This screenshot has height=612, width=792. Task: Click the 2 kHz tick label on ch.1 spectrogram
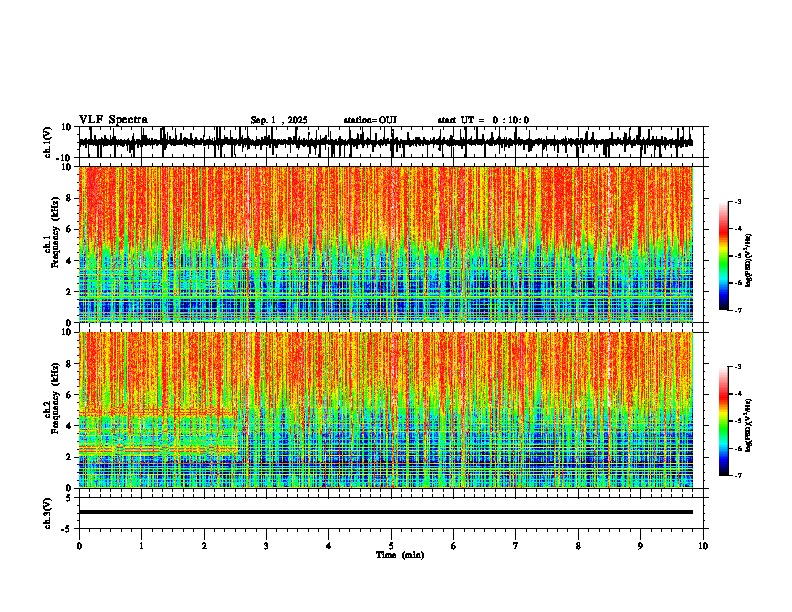coord(69,292)
